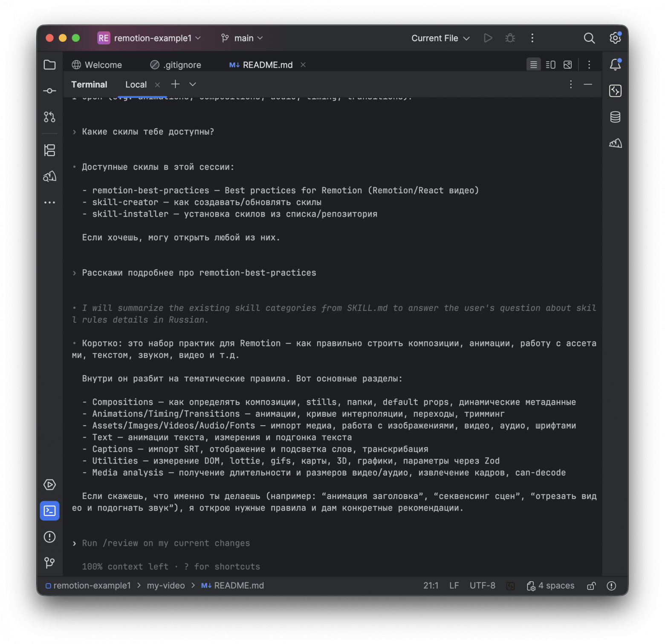Click the Terminal panel title
665x644 pixels.
89,84
